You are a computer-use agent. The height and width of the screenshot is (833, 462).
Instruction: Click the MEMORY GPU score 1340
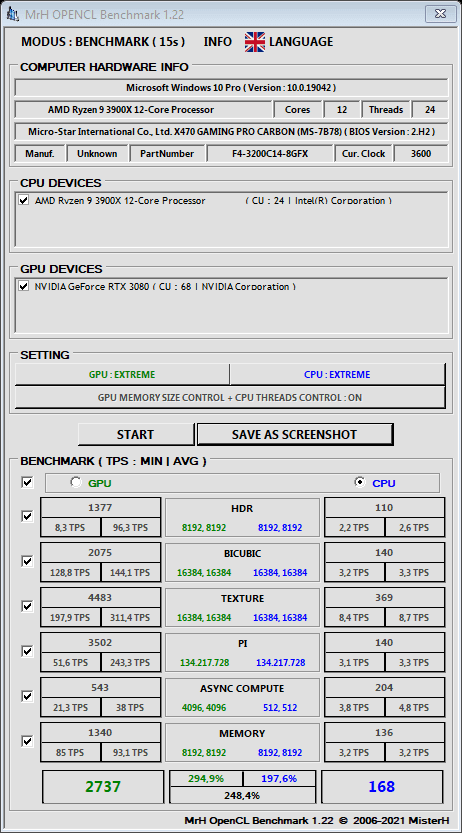click(x=100, y=733)
